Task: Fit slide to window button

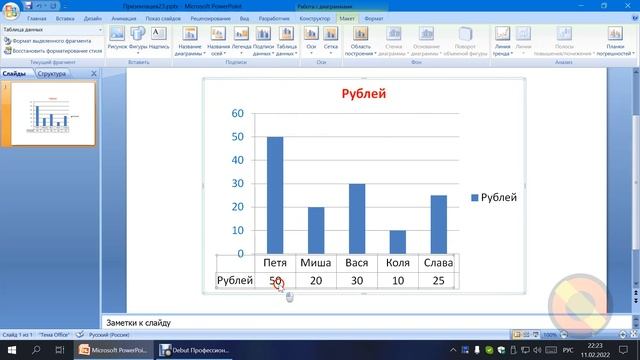Action: [x=634, y=335]
